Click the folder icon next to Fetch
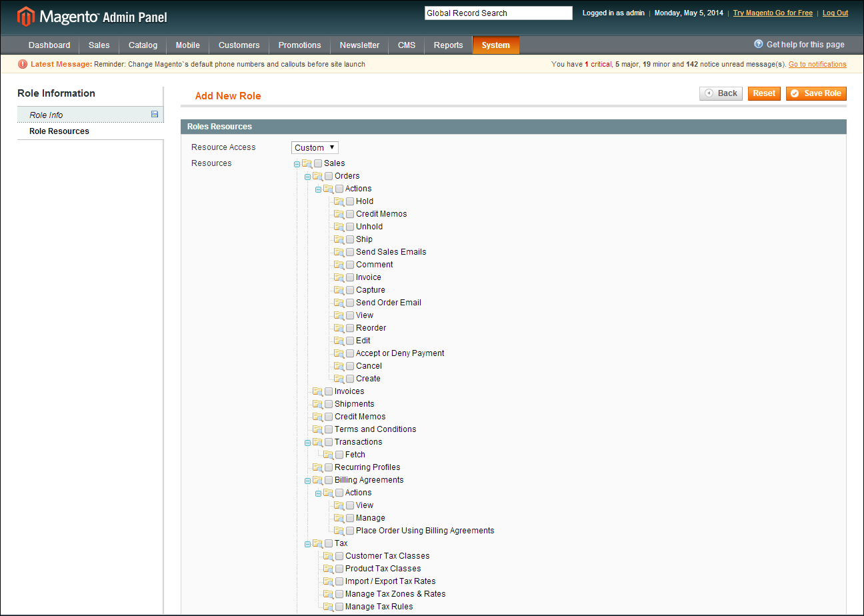This screenshot has width=864, height=616. 328,455
